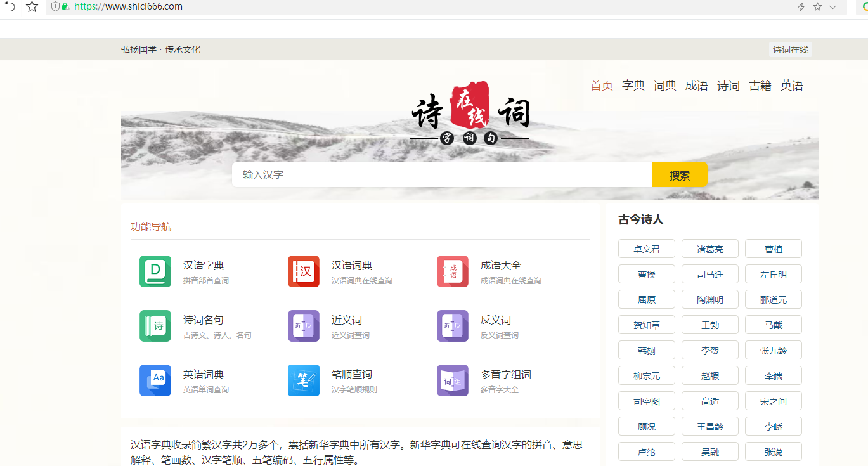Open the 诗词 navigation tab
This screenshot has width=868, height=466.
click(728, 85)
